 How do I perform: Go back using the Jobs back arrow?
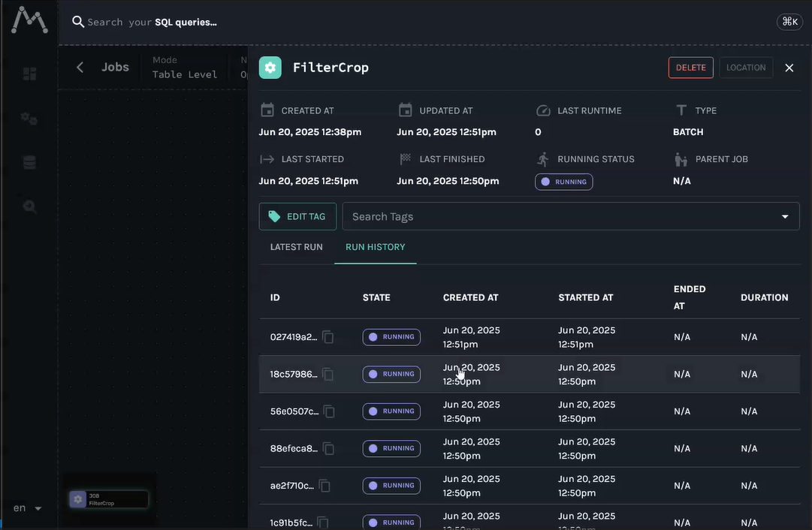(x=80, y=67)
